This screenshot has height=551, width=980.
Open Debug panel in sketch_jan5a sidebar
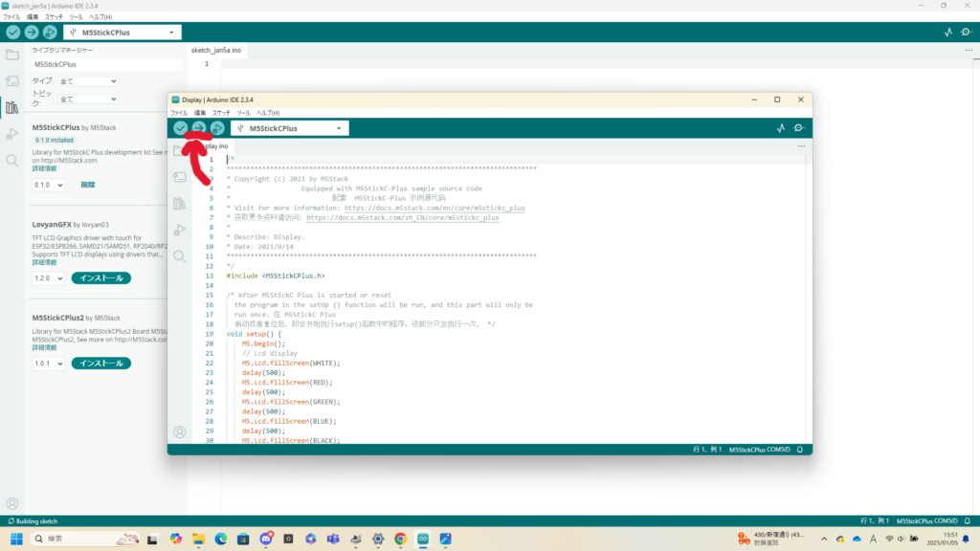click(11, 134)
